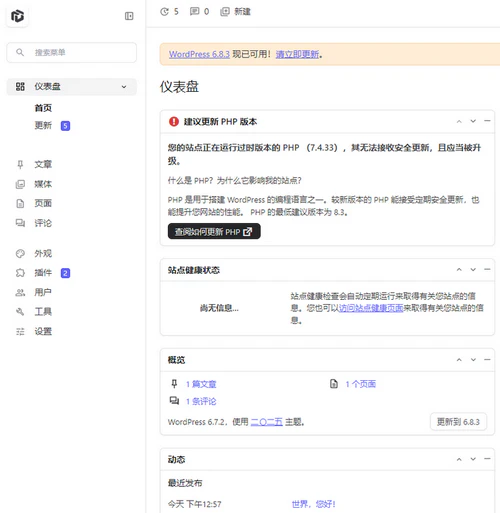The width and height of the screenshot is (500, 513).
Task: Focus the 搜索菜单 search field
Action: click(72, 52)
